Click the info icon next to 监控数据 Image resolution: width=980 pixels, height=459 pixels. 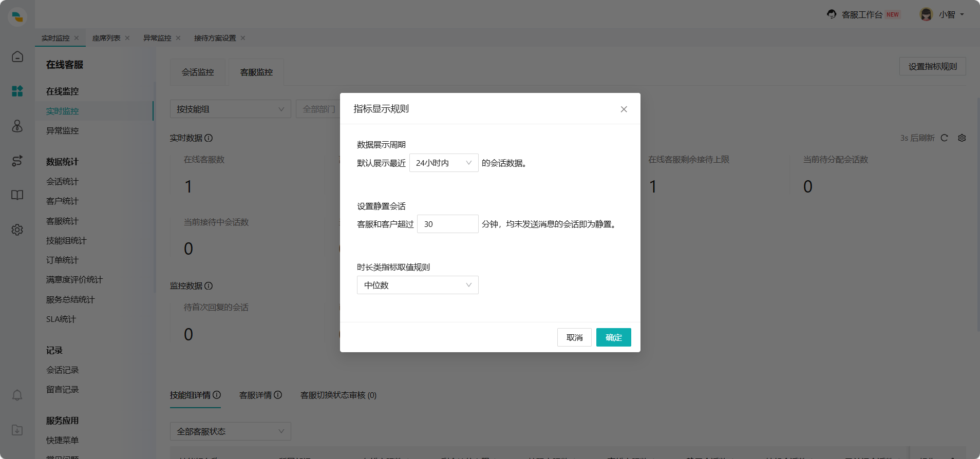(209, 286)
